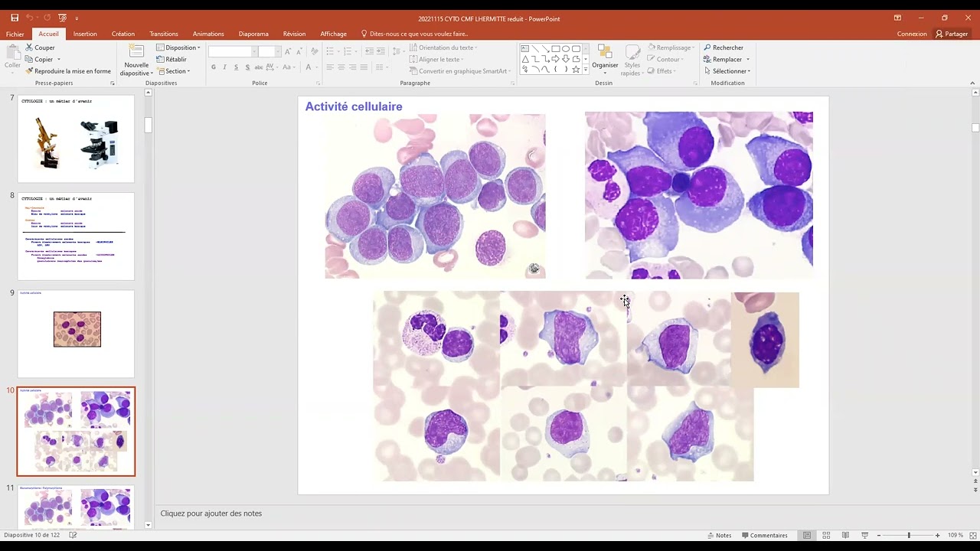Expand the shapes gallery more arrow
This screenshot has height=551, width=980.
click(x=586, y=70)
